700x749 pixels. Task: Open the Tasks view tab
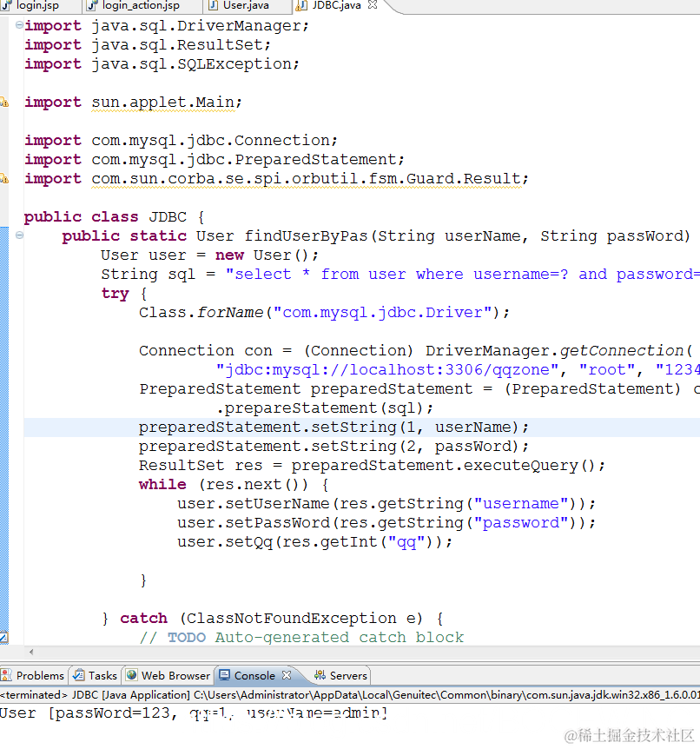click(95, 675)
